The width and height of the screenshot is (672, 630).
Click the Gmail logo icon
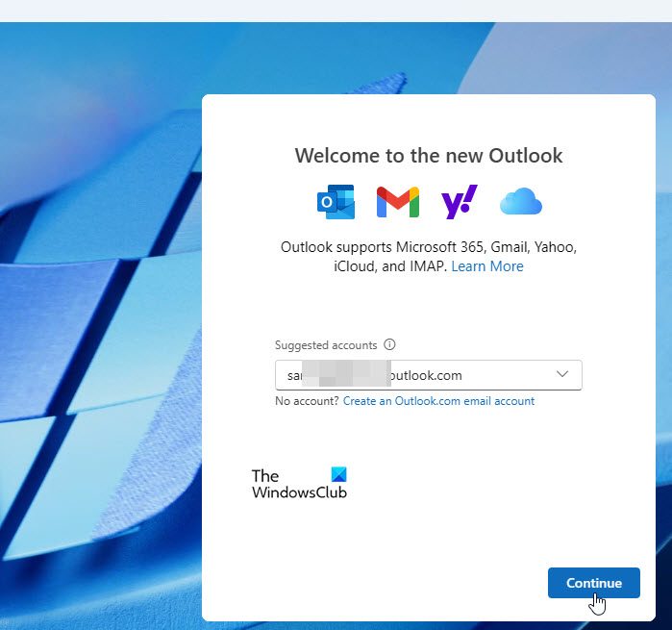click(398, 202)
